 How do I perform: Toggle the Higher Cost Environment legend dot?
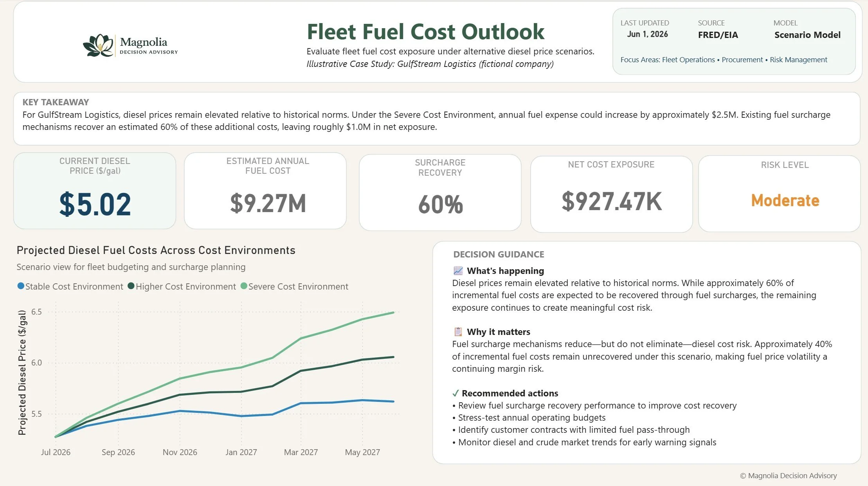pyautogui.click(x=131, y=286)
